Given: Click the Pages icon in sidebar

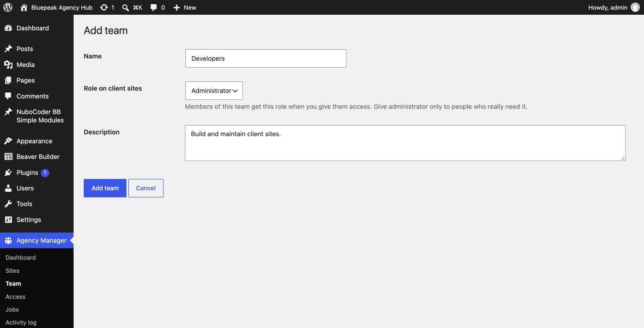Looking at the screenshot, I should point(8,80).
